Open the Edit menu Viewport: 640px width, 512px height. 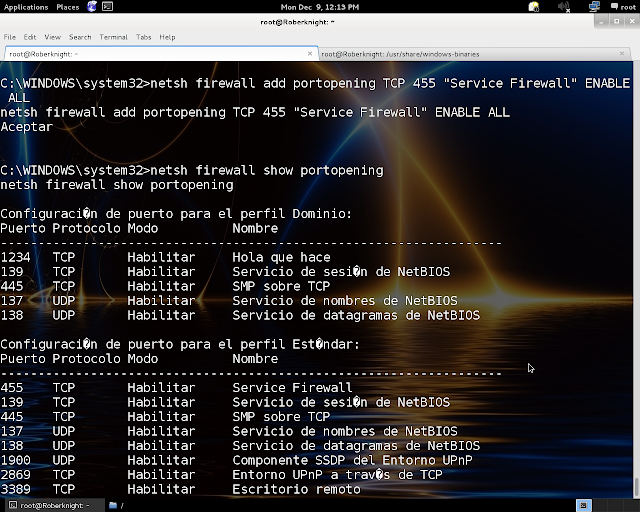(30, 37)
